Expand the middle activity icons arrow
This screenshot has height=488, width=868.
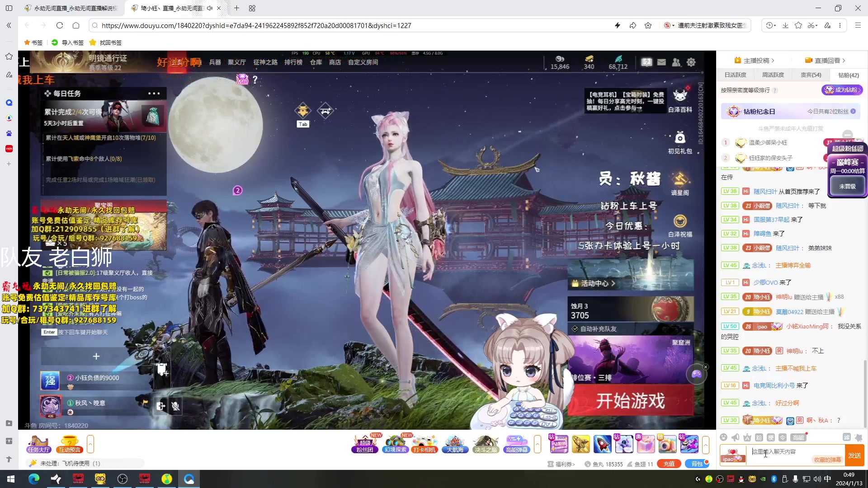[538, 444]
